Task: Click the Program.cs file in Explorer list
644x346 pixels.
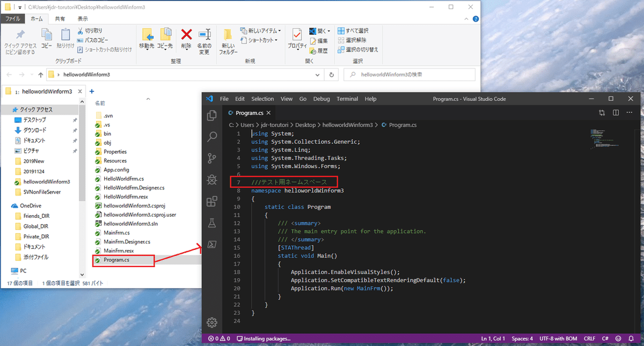Action: [116, 260]
